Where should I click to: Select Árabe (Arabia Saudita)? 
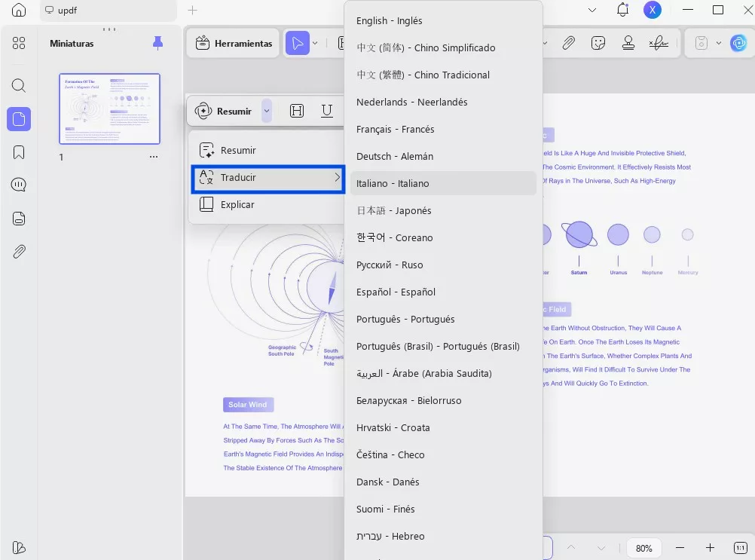point(443,373)
